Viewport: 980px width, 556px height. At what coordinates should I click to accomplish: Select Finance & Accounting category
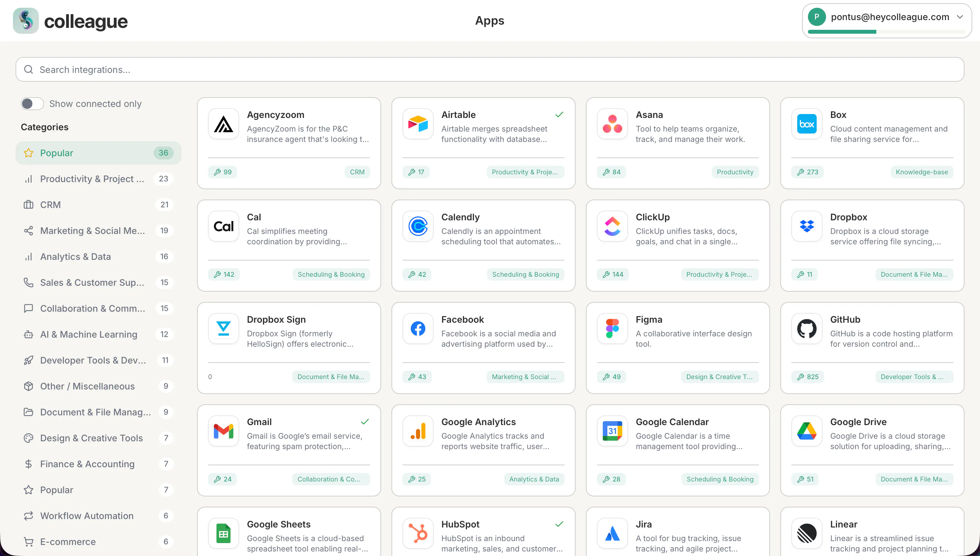[99, 464]
